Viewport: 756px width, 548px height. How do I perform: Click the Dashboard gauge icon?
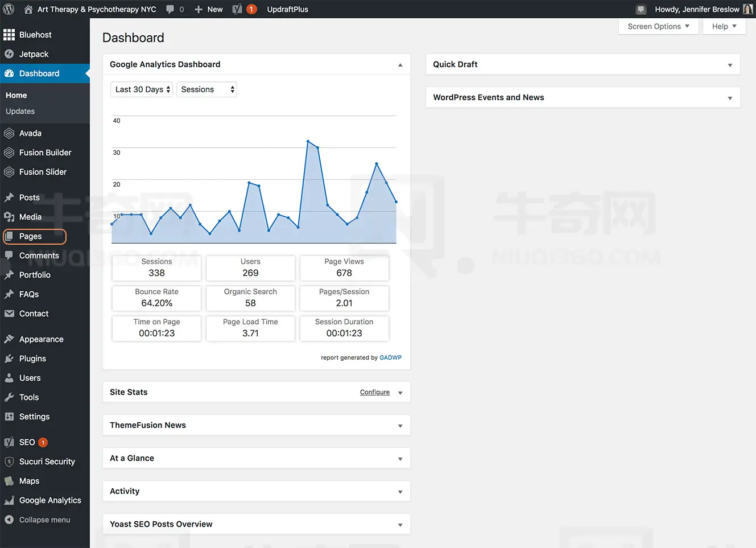[x=9, y=73]
